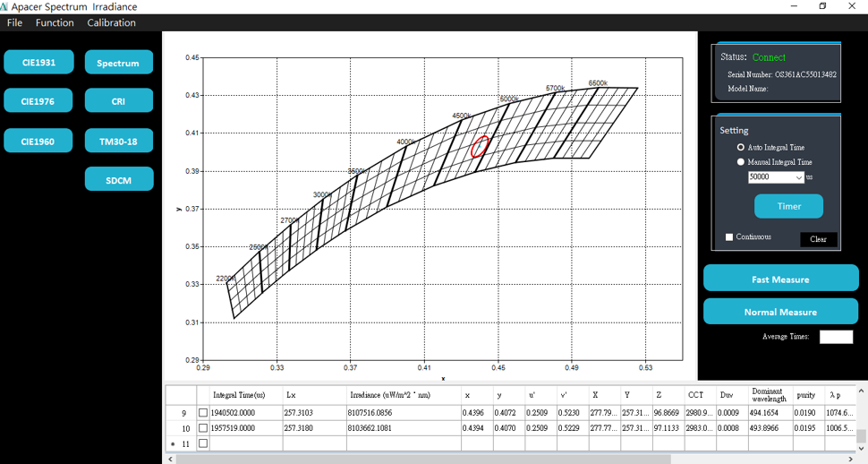868x464 pixels.
Task: Click the Clear button
Action: (818, 239)
